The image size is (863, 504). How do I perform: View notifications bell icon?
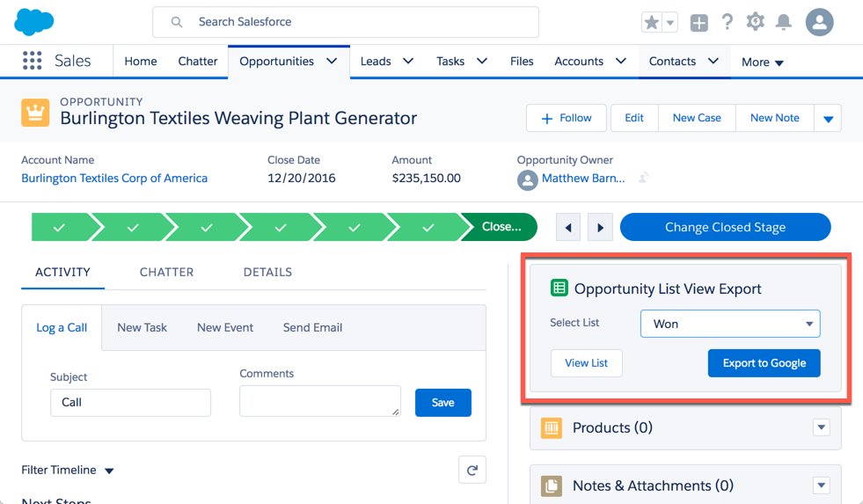[x=783, y=22]
